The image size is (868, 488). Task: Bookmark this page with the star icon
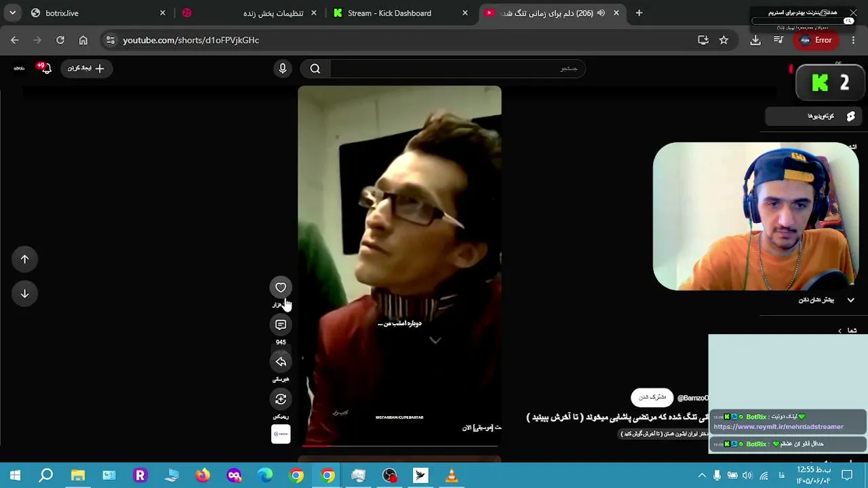coord(724,40)
